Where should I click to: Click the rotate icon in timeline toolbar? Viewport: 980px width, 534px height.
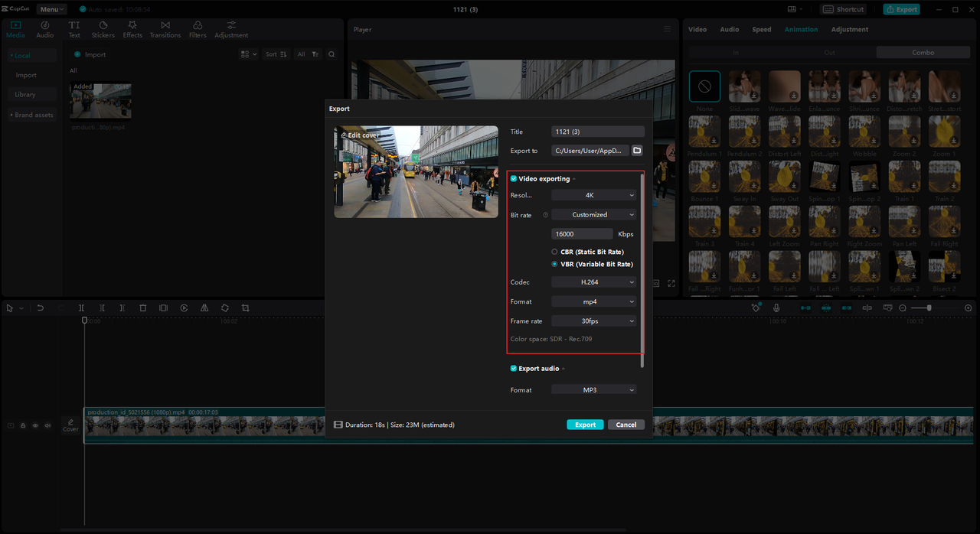[x=225, y=308]
